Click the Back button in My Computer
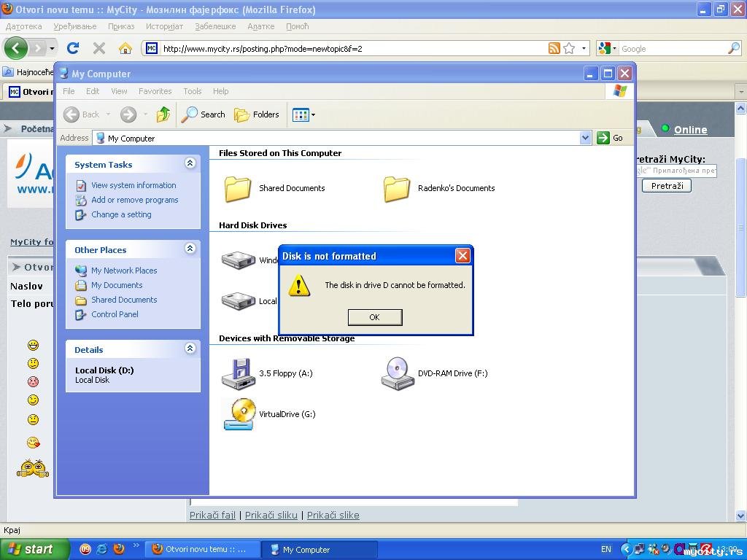The image size is (747, 560). [82, 114]
